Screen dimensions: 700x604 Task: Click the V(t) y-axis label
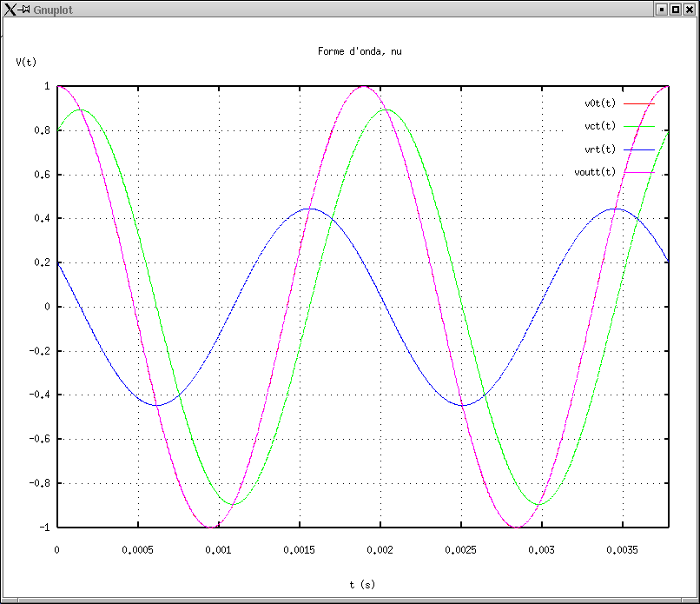coord(26,62)
